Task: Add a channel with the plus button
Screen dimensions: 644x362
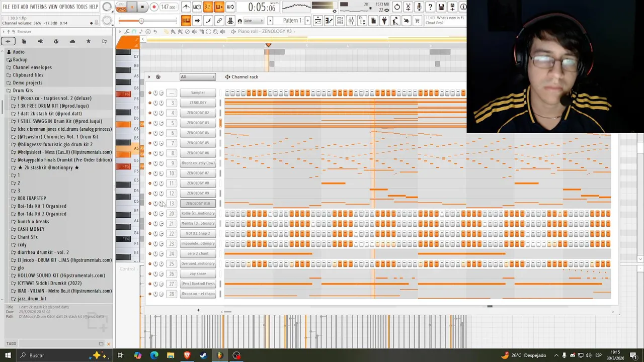Action: [198, 310]
